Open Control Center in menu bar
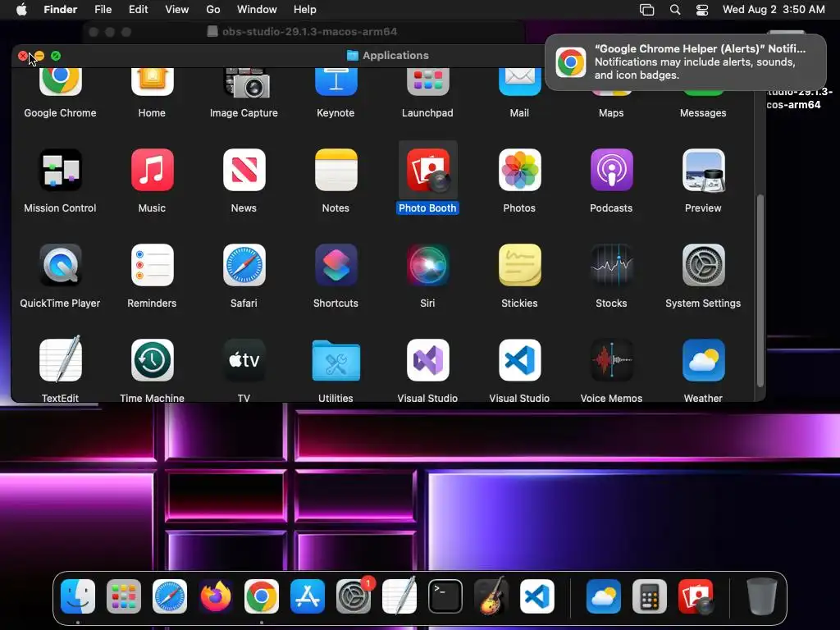 (x=702, y=10)
